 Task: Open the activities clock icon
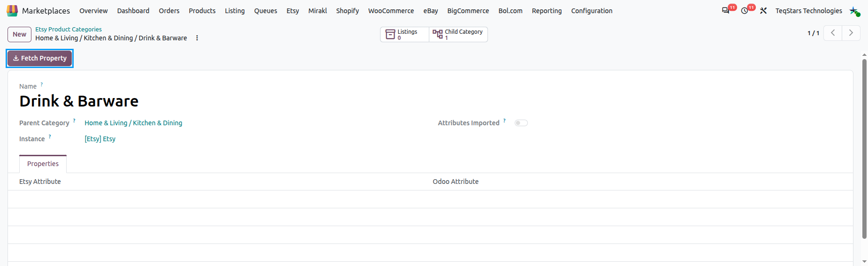coord(745,10)
